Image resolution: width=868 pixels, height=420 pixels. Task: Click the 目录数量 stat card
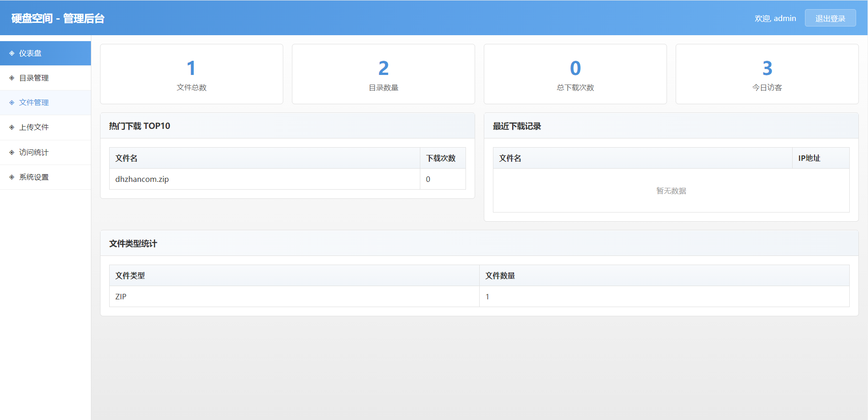pos(383,74)
